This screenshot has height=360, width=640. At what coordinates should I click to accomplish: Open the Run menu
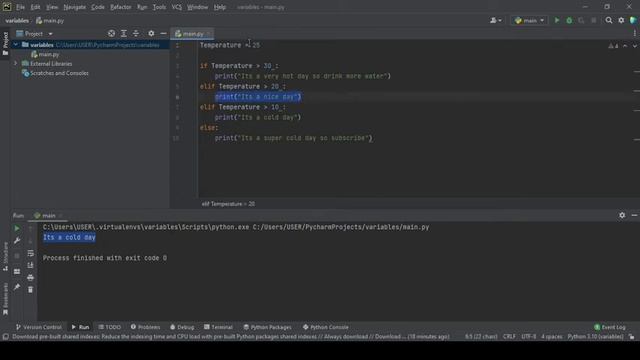(x=142, y=7)
